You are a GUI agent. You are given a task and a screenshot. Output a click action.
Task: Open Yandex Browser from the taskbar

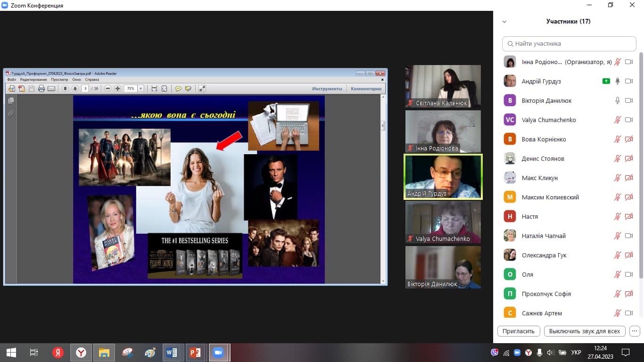[x=81, y=353]
